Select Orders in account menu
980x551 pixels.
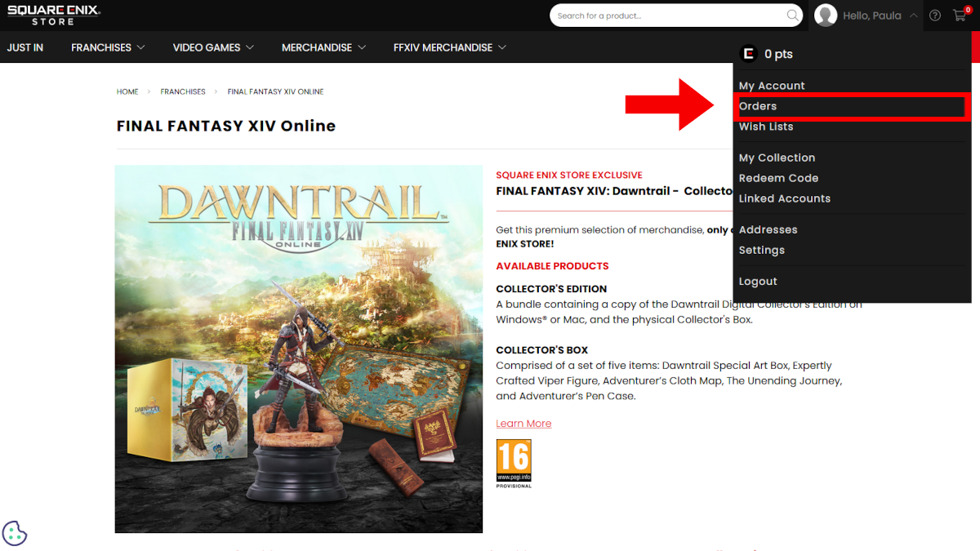(758, 106)
